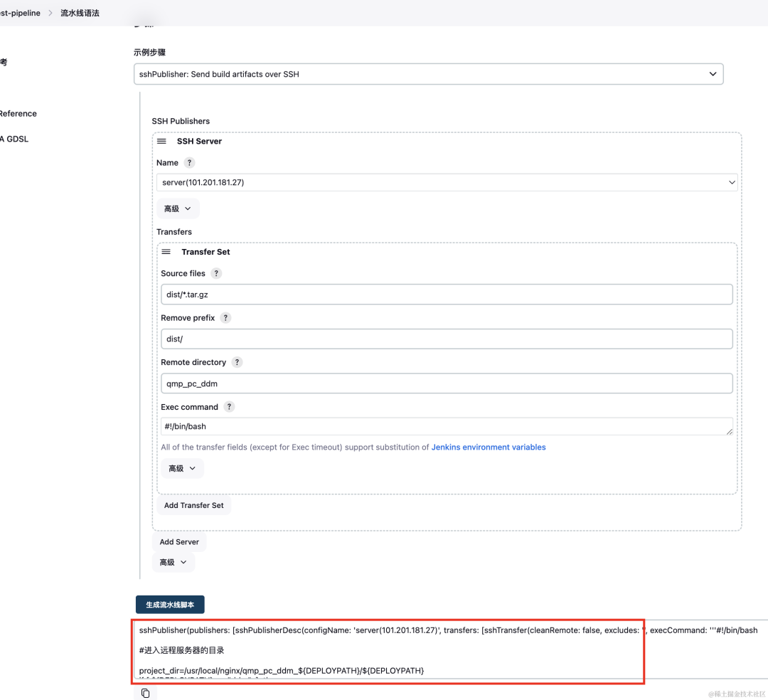
Task: Click the SSH Publishers heading text
Action: [181, 121]
